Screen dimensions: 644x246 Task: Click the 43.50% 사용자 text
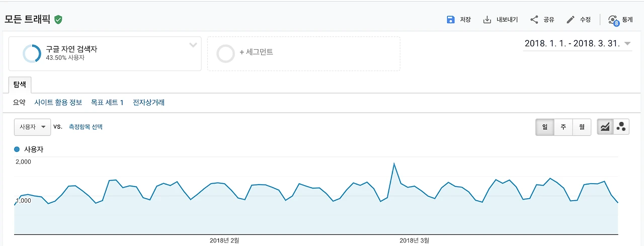click(x=65, y=58)
